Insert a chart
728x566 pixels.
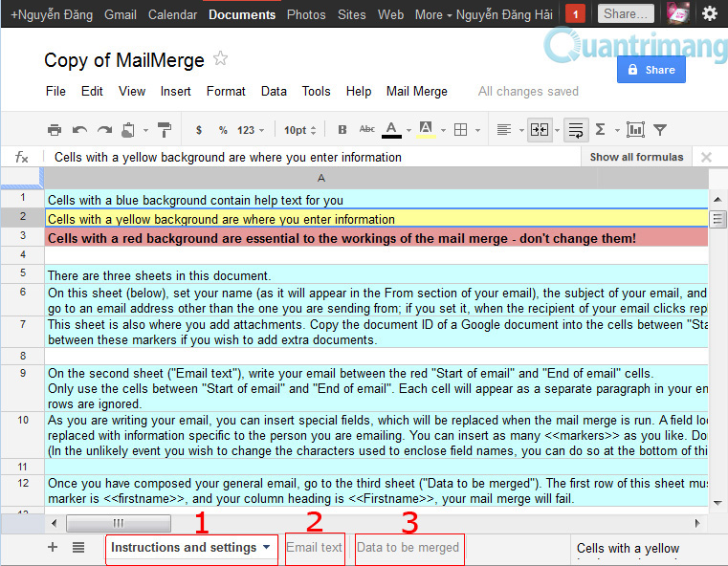click(635, 130)
